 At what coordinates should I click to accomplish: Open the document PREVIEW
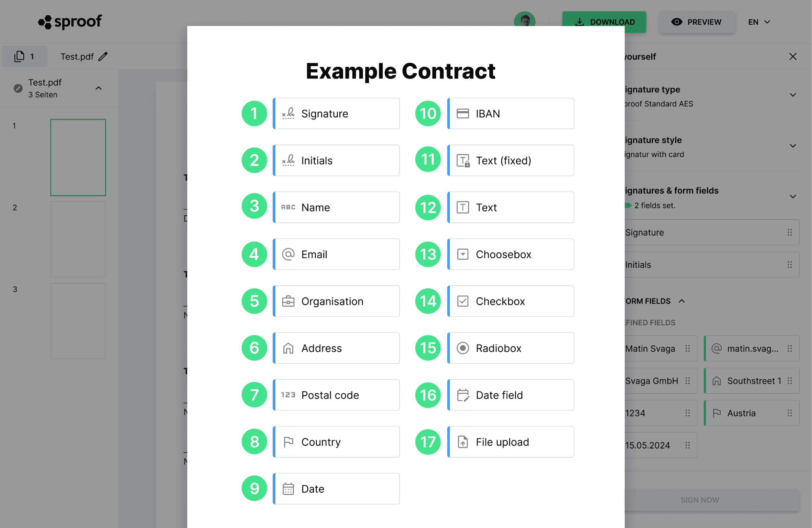coord(697,22)
